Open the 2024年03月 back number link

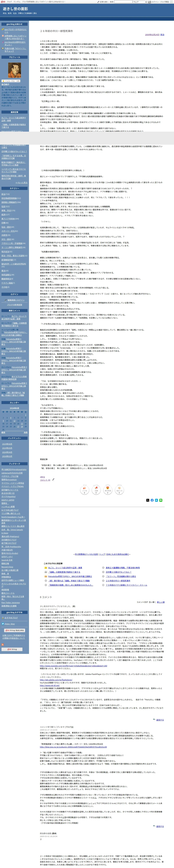[x=7, y=456]
